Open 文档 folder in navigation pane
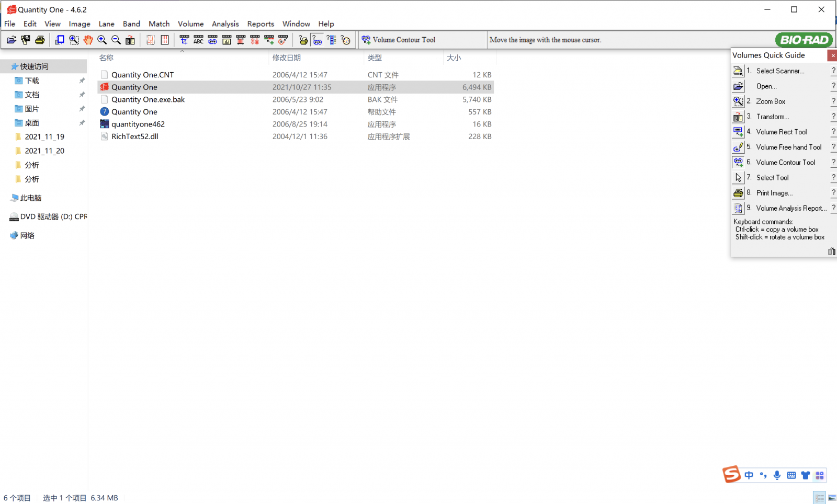This screenshot has height=504, width=837. pyautogui.click(x=32, y=95)
